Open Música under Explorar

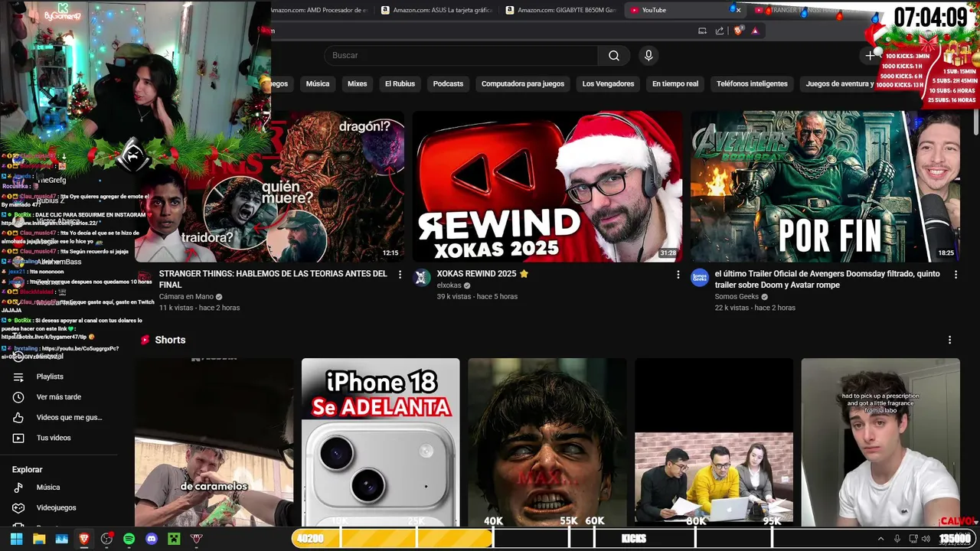pos(47,487)
